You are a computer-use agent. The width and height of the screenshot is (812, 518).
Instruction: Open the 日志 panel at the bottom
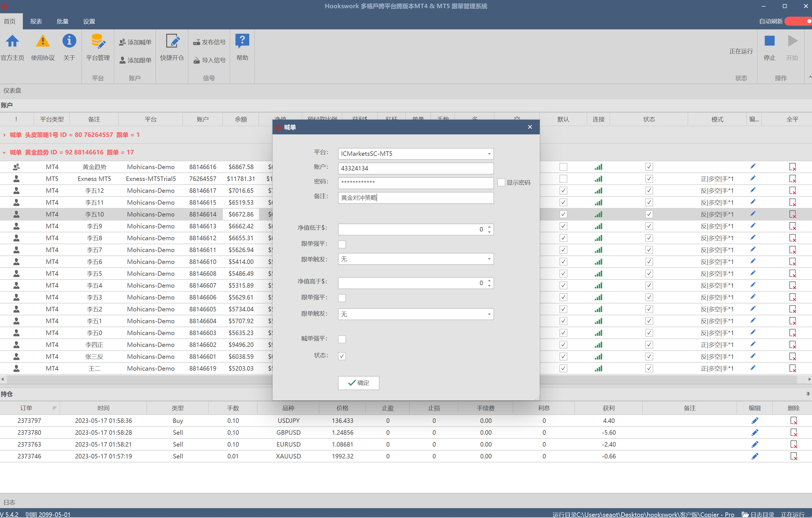[x=9, y=502]
